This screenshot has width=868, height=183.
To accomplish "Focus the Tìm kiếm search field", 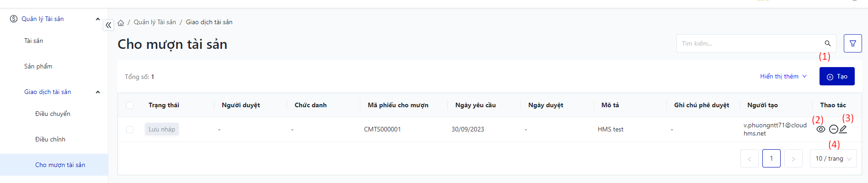I will (750, 43).
